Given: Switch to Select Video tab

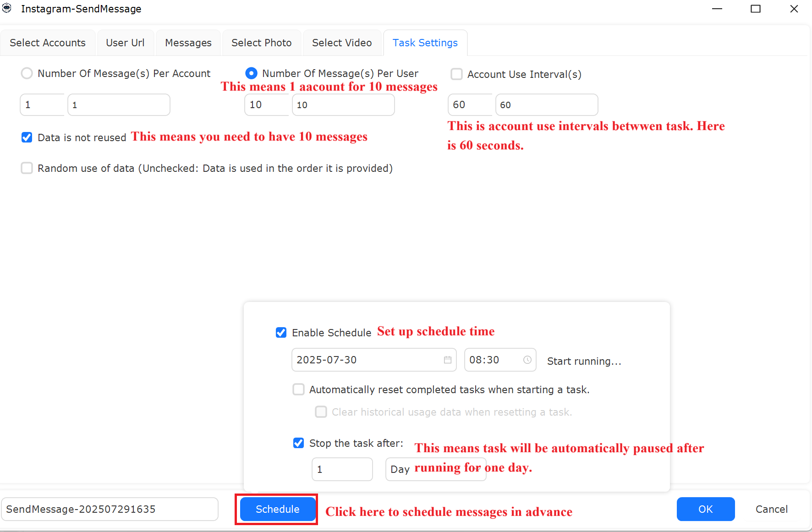Looking at the screenshot, I should [342, 43].
